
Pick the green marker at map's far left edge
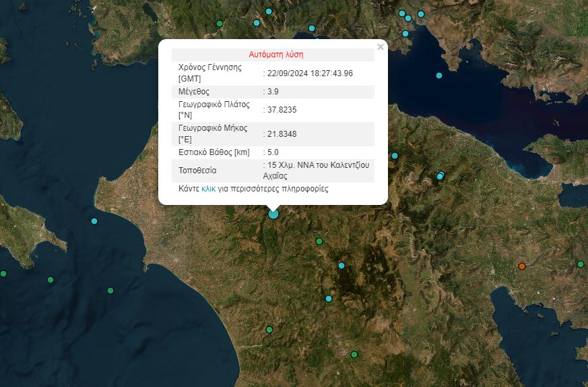3,274
